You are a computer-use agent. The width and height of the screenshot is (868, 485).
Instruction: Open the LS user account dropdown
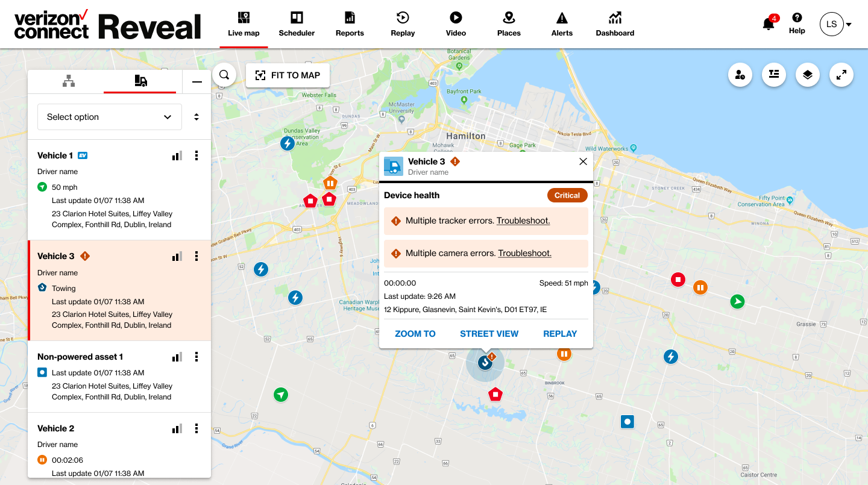[x=835, y=24]
